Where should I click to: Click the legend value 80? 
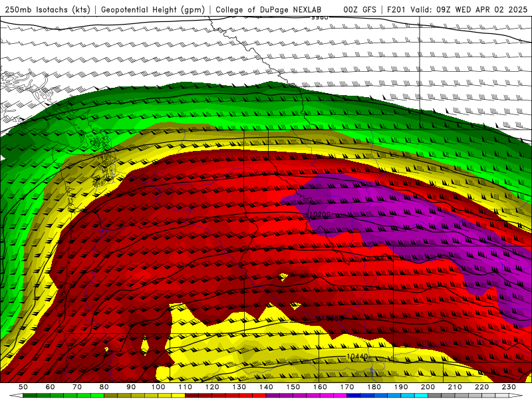104,387
